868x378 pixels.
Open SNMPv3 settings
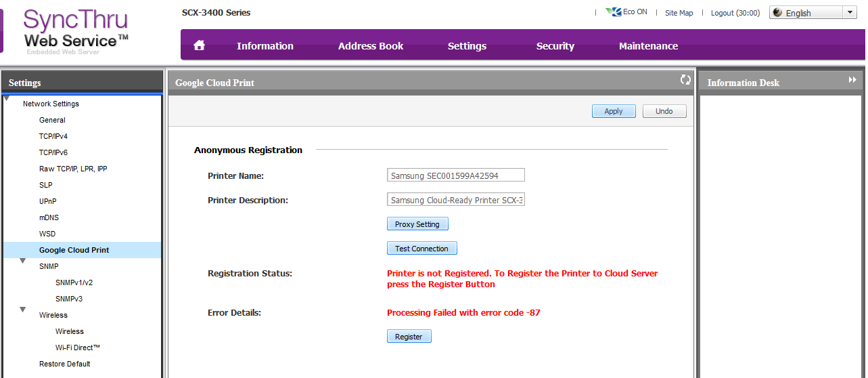tap(69, 299)
